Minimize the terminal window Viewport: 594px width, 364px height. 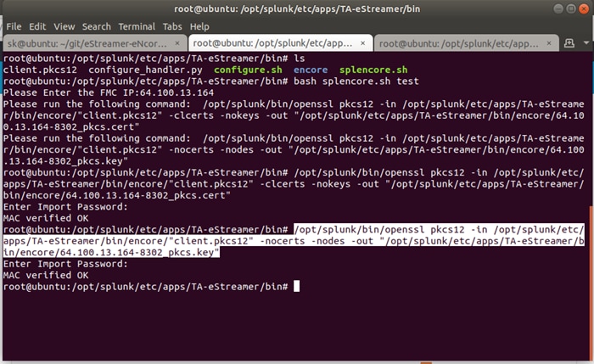coord(558,8)
